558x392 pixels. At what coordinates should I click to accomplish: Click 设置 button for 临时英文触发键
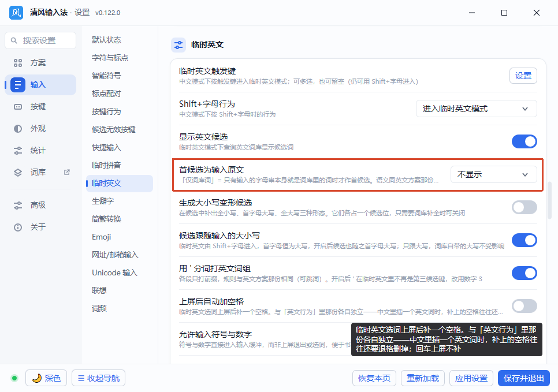click(523, 76)
